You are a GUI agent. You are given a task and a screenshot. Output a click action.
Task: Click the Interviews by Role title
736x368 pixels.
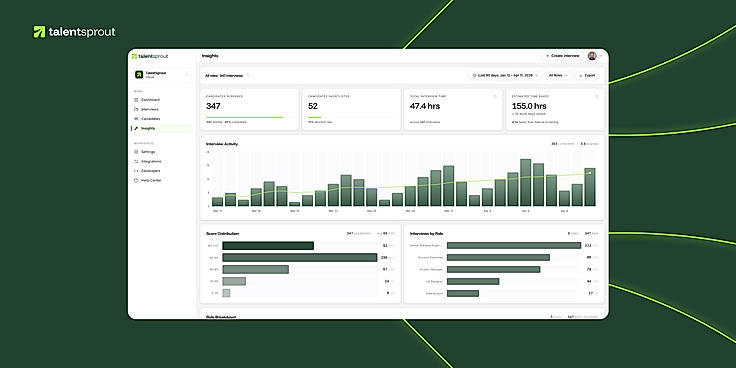427,233
